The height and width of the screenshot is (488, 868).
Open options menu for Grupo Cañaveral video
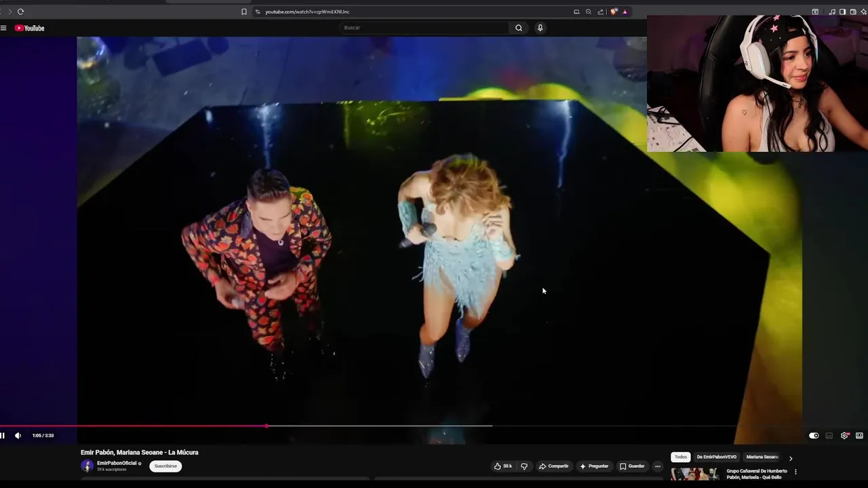[795, 472]
